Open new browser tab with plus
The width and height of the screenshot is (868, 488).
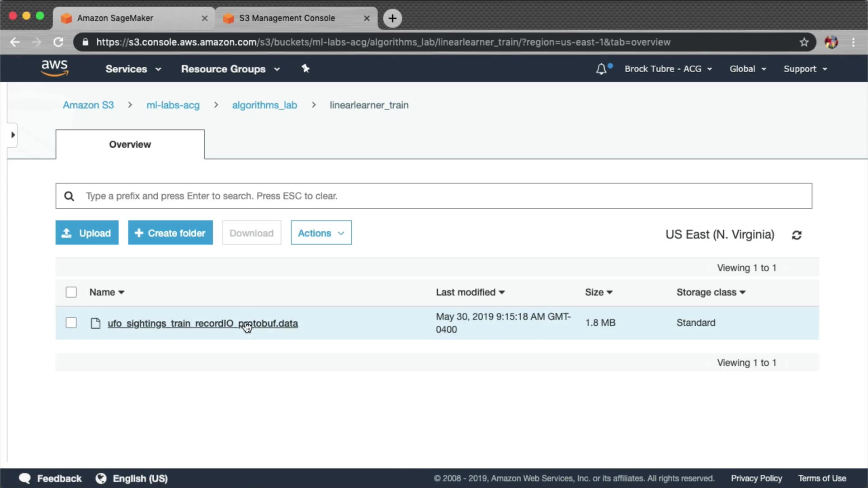coord(392,18)
